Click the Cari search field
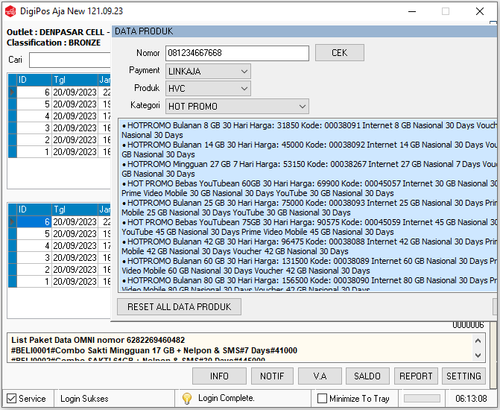Image resolution: width=500 pixels, height=410 pixels. [70, 60]
